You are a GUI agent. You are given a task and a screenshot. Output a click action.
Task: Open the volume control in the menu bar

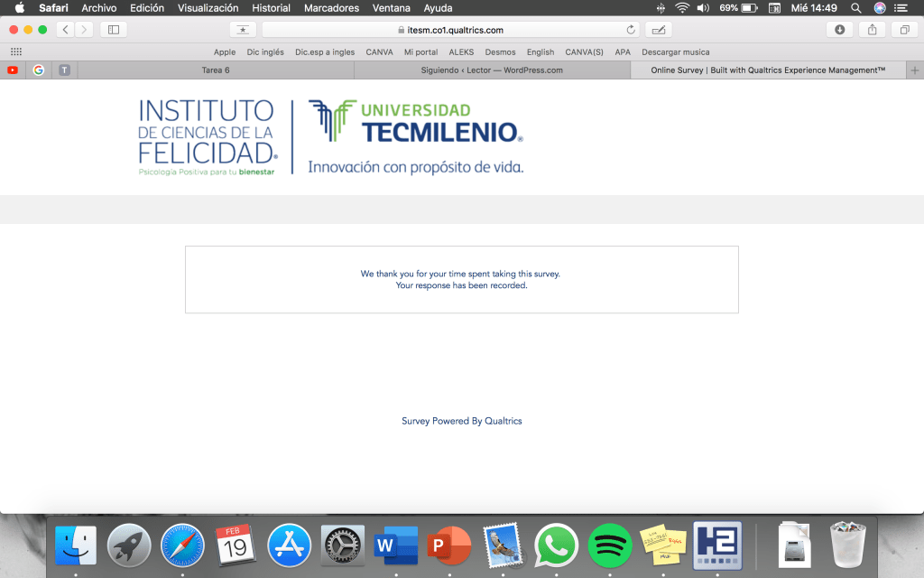coord(703,8)
